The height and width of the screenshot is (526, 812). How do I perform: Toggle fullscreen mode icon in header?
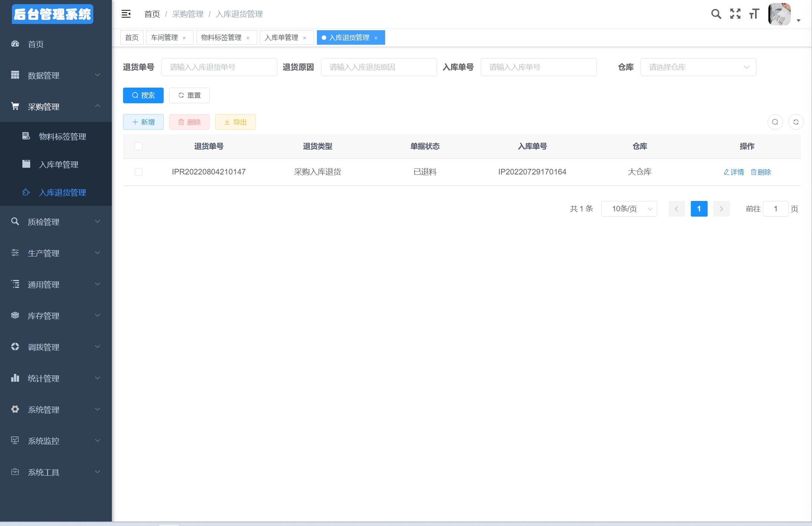coord(735,14)
